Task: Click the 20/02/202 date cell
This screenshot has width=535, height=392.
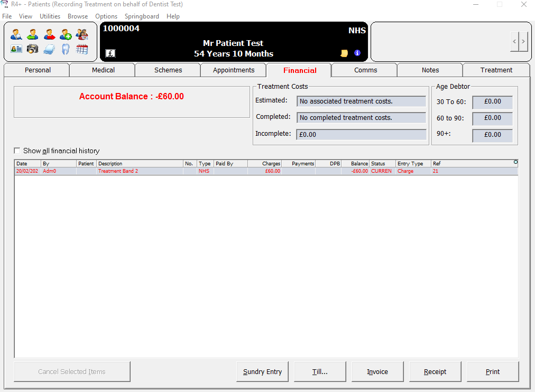Action: (x=27, y=171)
